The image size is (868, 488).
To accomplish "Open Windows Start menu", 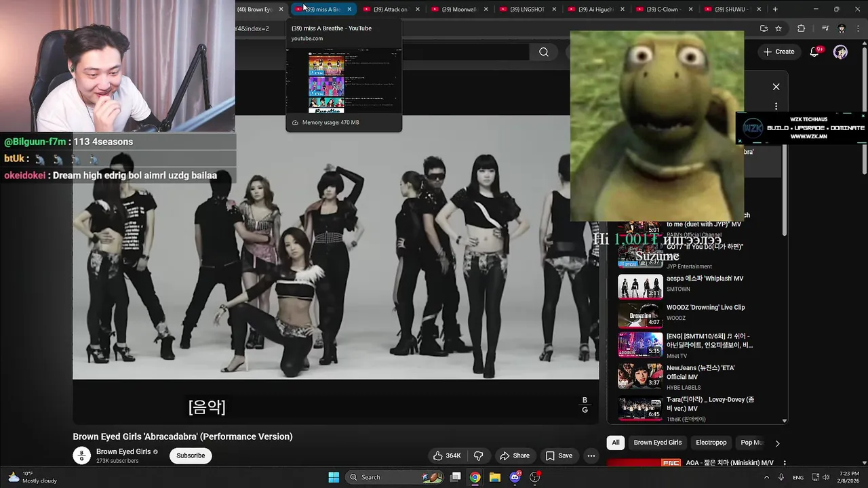I will pos(334,477).
